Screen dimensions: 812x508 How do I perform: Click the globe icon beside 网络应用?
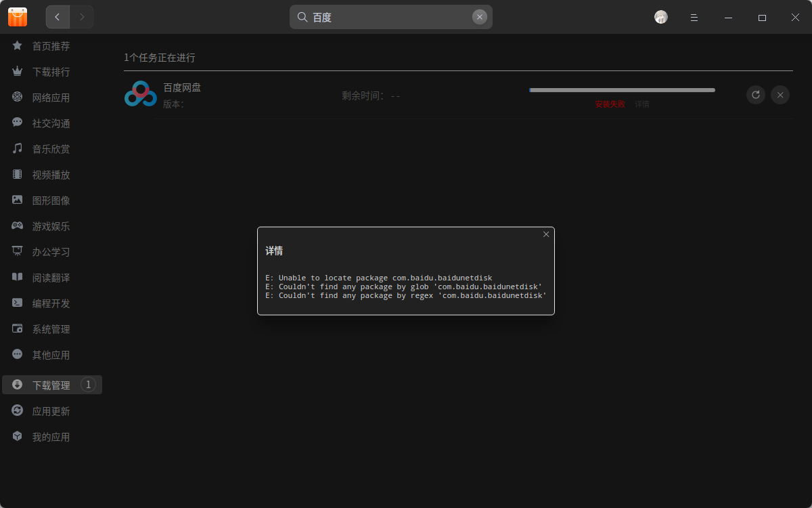(x=18, y=97)
